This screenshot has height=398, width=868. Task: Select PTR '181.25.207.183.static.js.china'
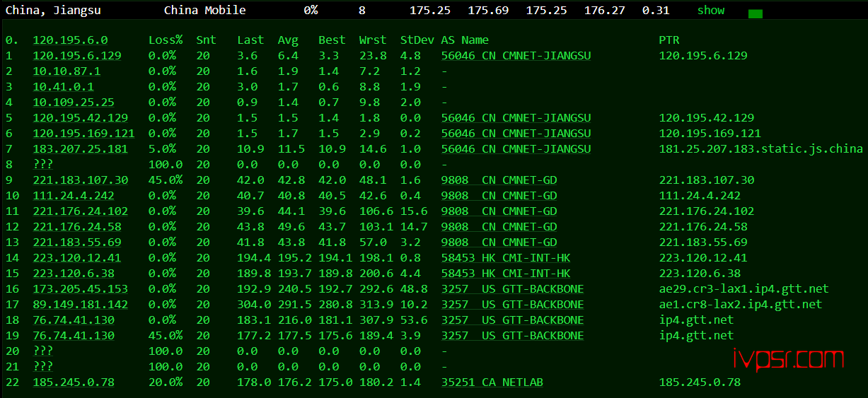pos(761,149)
